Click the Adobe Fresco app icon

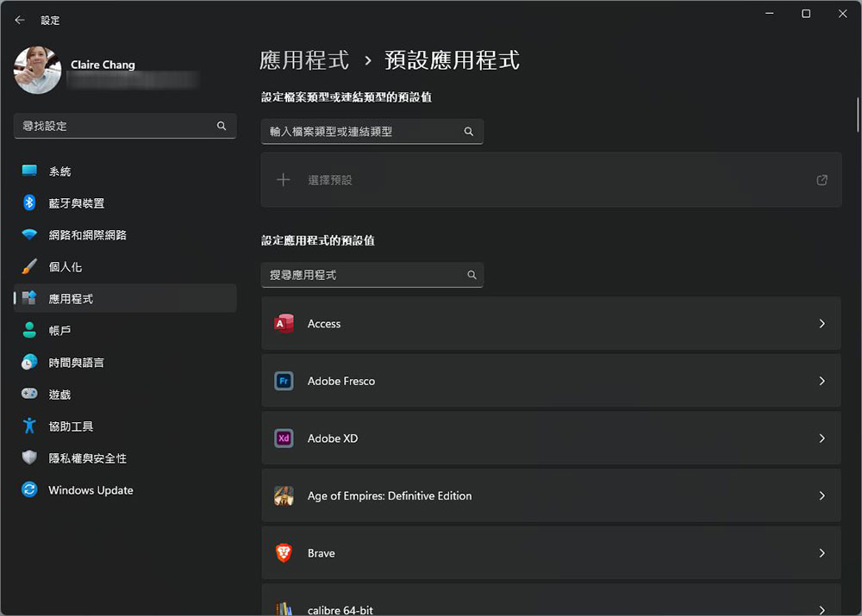pyautogui.click(x=284, y=381)
